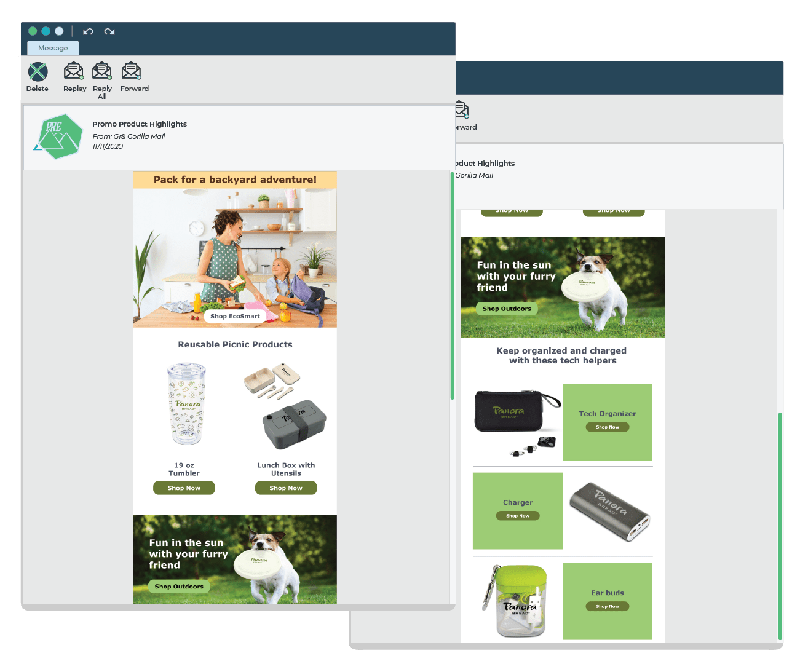The height and width of the screenshot is (672, 800).
Task: Click the lunch box with utensils image
Action: [x=286, y=406]
